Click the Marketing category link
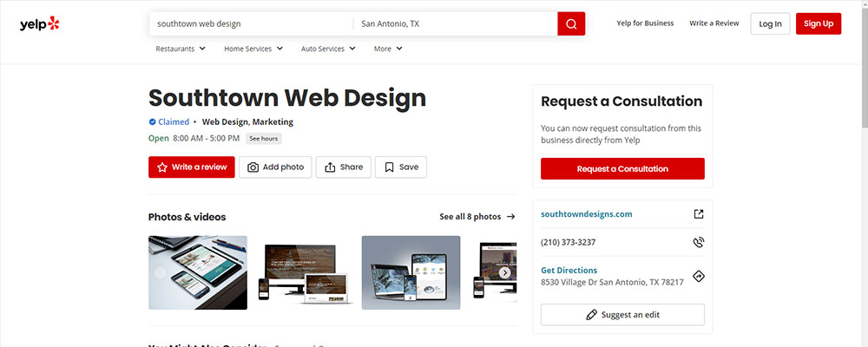 pos(273,121)
